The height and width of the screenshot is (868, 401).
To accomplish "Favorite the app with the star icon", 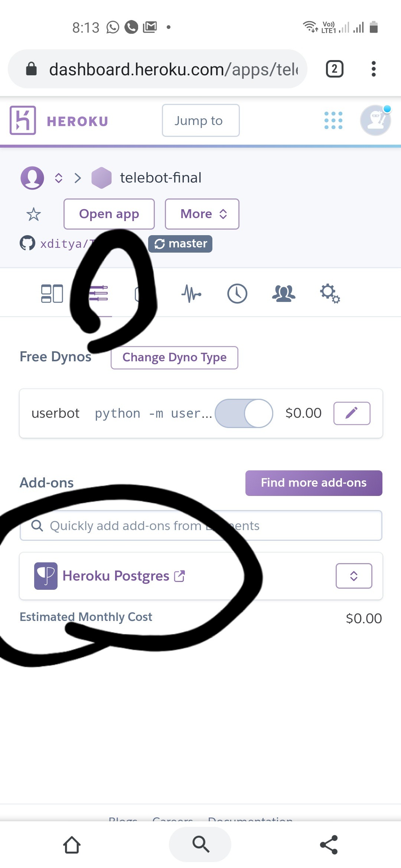I will point(33,214).
